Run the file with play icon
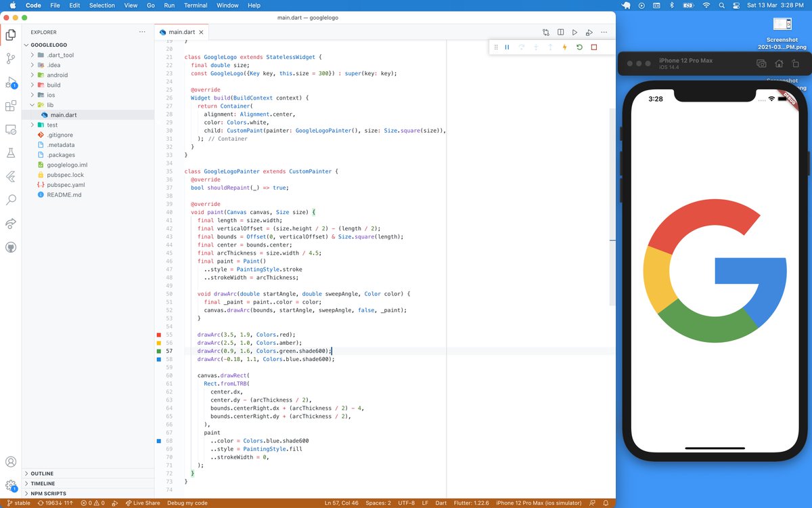Image resolution: width=812 pixels, height=508 pixels. tap(574, 32)
